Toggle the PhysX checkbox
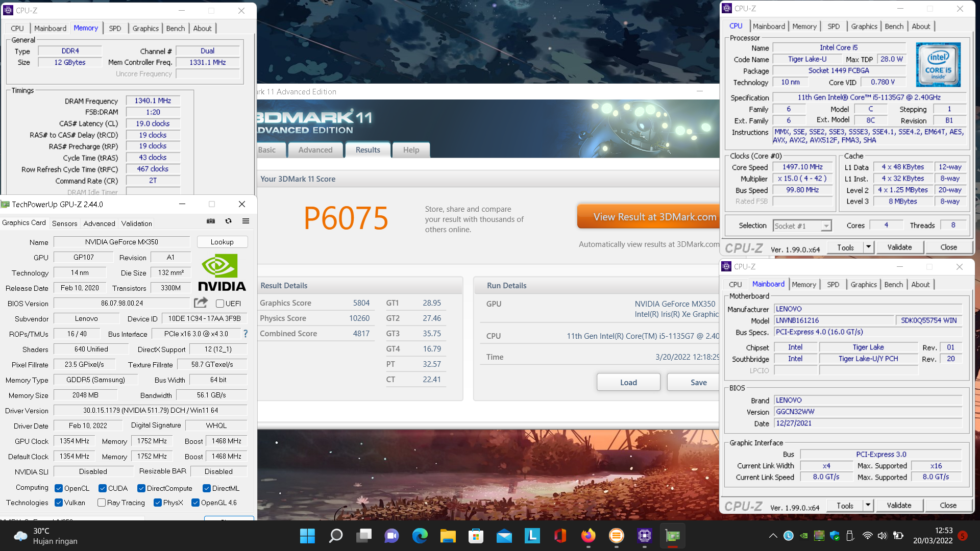 pyautogui.click(x=158, y=503)
